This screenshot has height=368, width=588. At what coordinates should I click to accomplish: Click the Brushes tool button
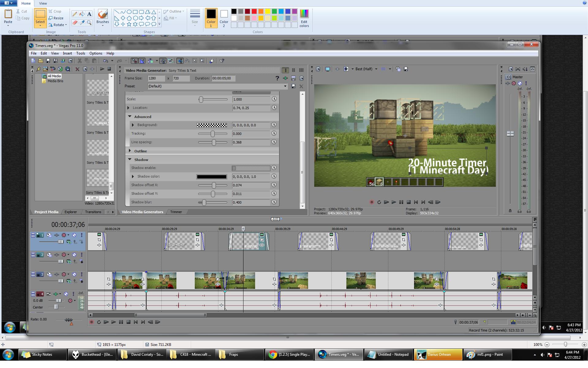(103, 17)
